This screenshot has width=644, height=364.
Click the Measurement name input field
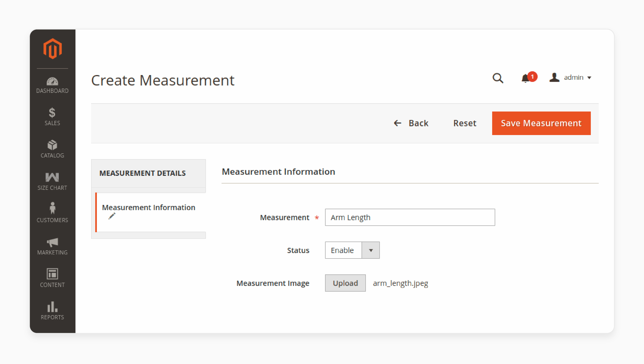coord(410,217)
